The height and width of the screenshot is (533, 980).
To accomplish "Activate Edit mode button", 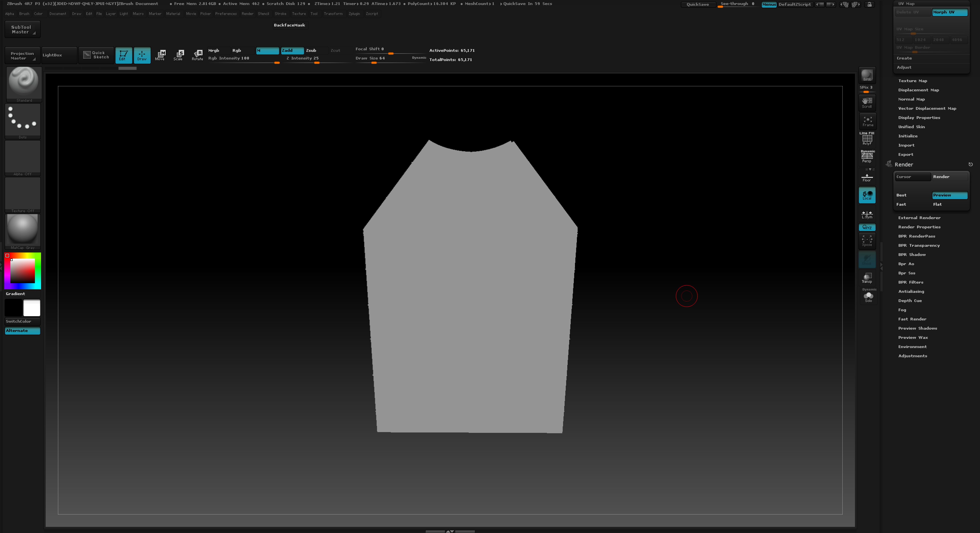I will point(123,55).
